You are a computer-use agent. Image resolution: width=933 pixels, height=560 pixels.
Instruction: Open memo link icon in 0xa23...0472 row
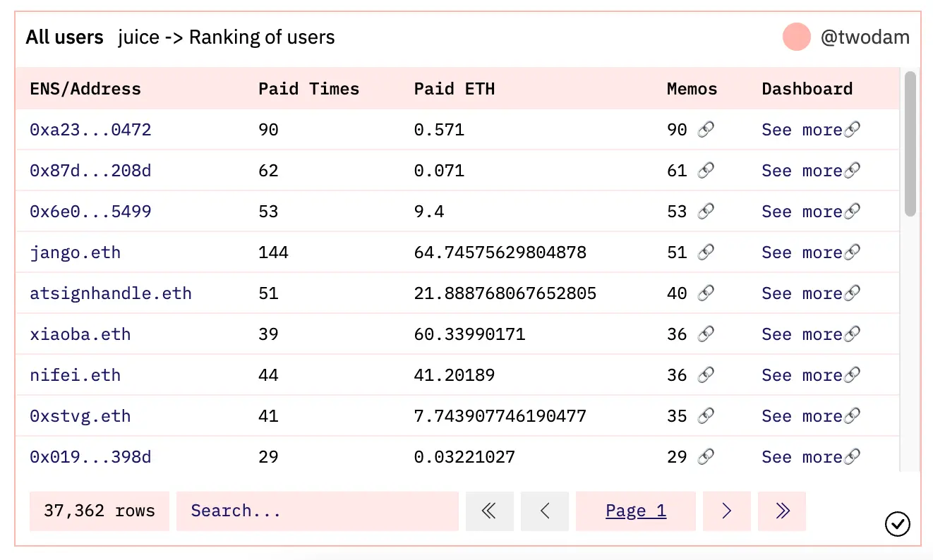click(x=706, y=129)
